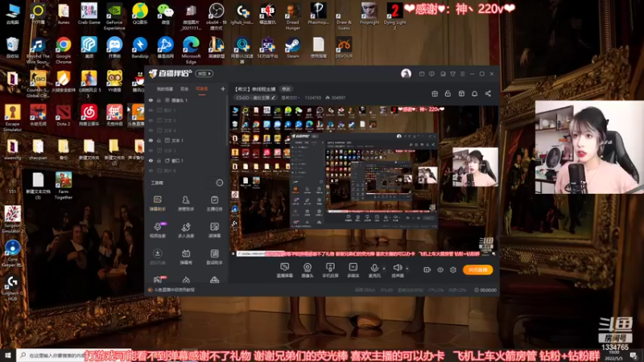Select 窗口 1 row in source list
Screen dimensions: 644x362
click(x=187, y=160)
